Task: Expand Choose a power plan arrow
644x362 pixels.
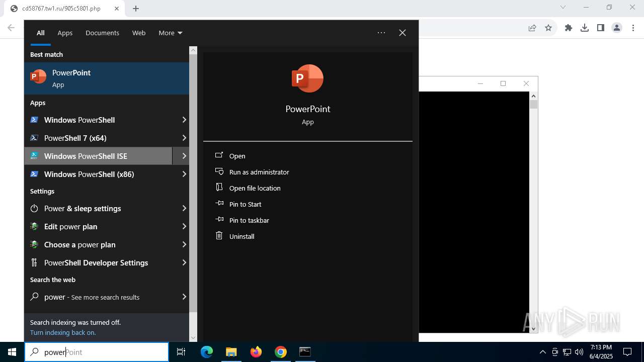Action: (x=184, y=244)
